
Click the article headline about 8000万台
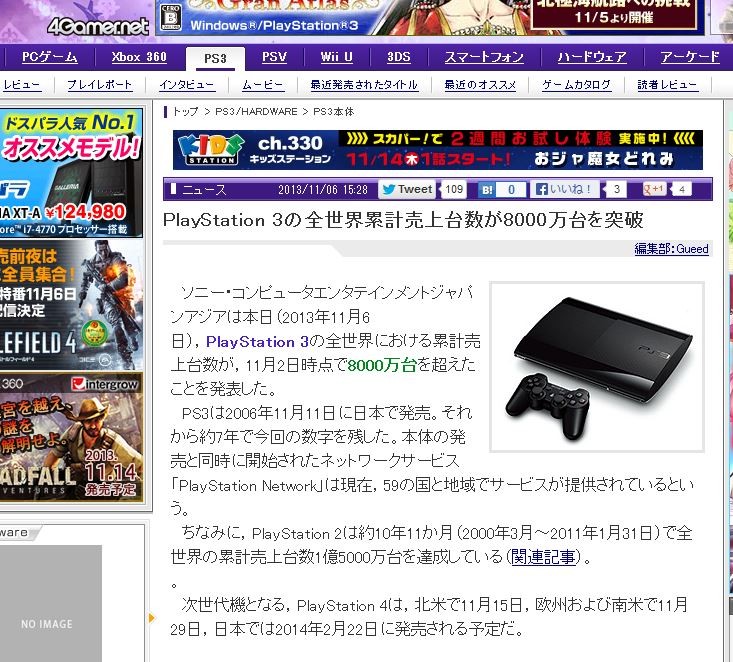[x=403, y=220]
